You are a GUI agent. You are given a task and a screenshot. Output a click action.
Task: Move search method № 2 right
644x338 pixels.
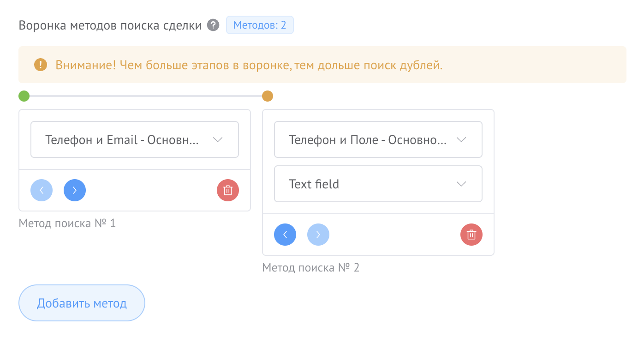(x=318, y=235)
